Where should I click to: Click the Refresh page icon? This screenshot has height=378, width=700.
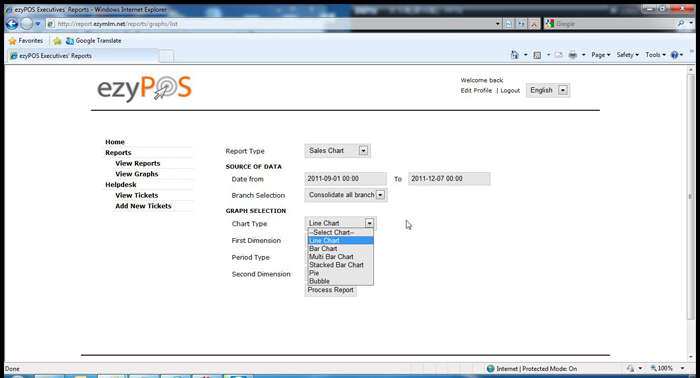tap(521, 24)
